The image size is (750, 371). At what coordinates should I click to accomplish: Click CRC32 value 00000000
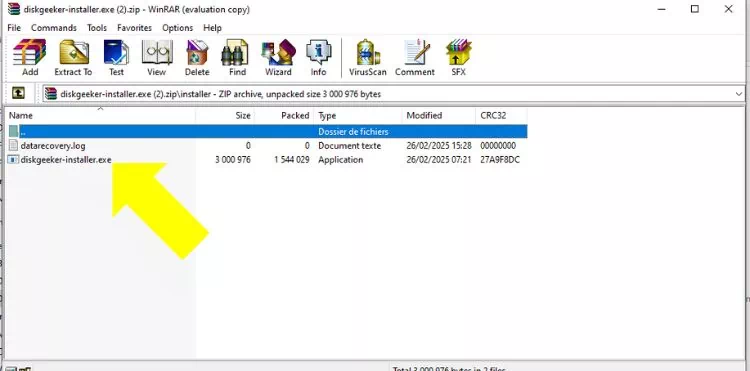pos(498,145)
